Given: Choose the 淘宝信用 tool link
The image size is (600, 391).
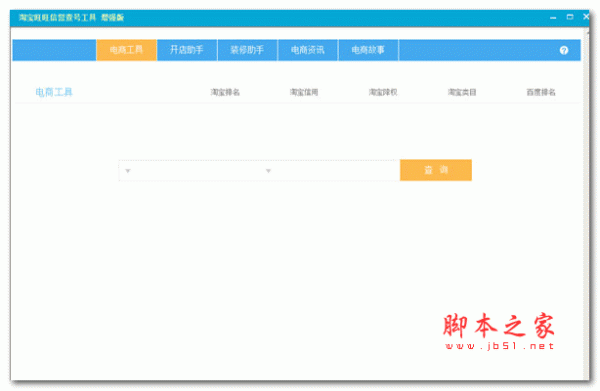Looking at the screenshot, I should (x=304, y=92).
